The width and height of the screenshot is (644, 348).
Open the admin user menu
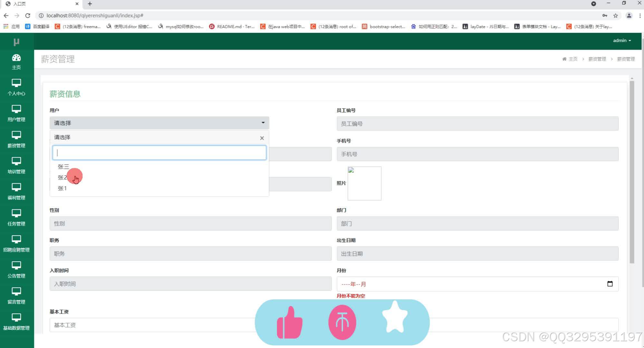(x=622, y=41)
